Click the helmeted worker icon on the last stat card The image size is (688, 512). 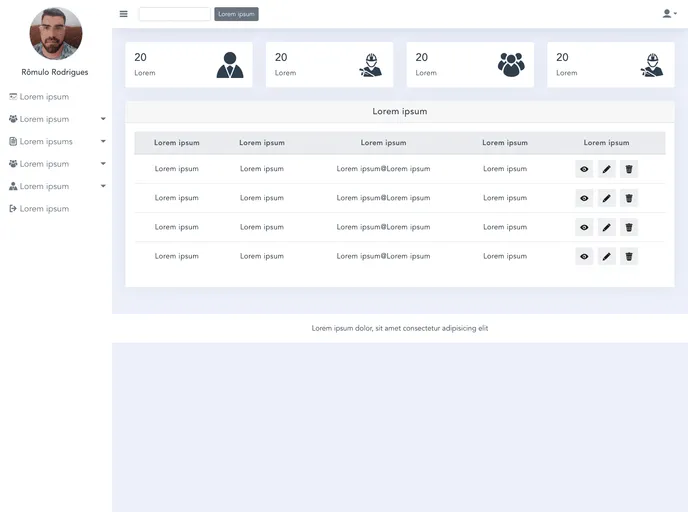[652, 65]
